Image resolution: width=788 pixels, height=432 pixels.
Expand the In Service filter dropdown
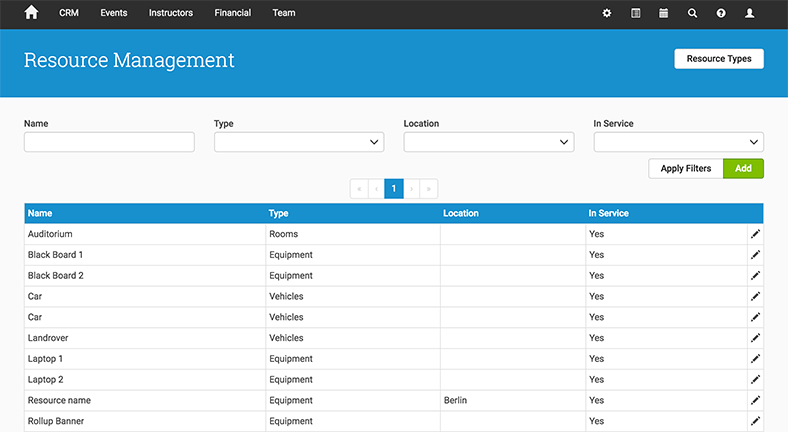point(678,142)
